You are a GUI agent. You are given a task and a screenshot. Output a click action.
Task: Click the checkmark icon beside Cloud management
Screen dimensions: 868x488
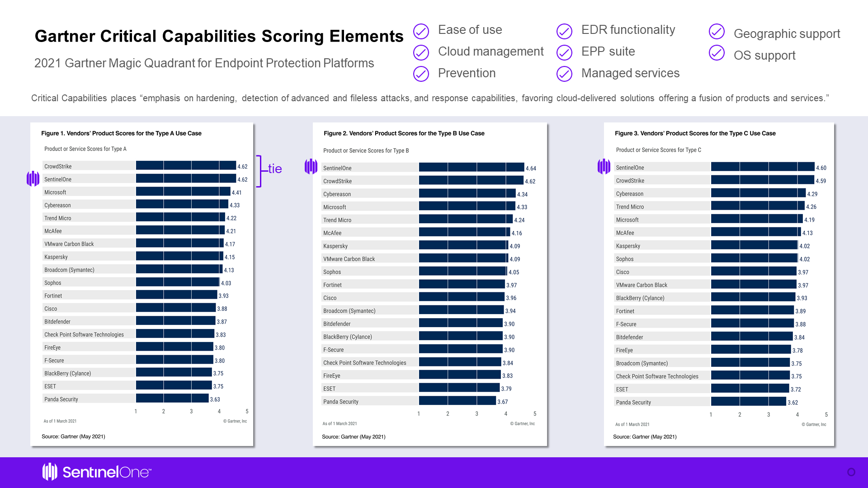(421, 52)
